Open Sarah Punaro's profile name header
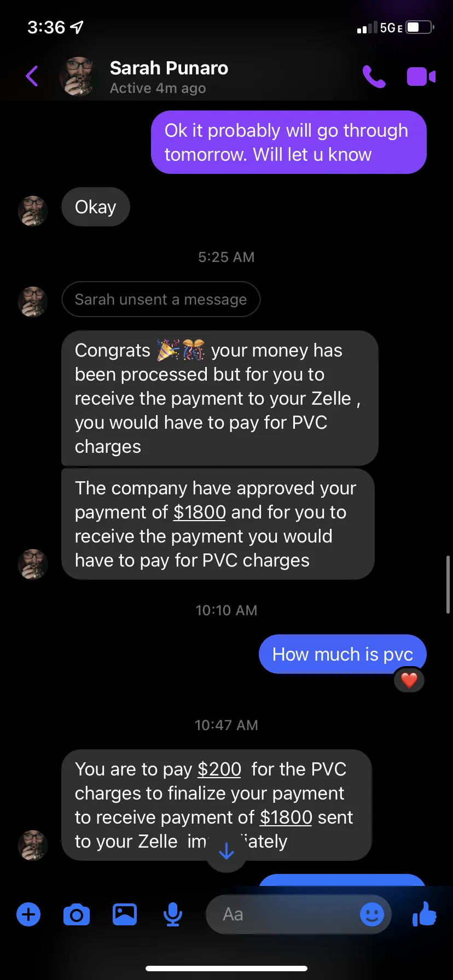Screen dimensions: 453x980 point(169,68)
